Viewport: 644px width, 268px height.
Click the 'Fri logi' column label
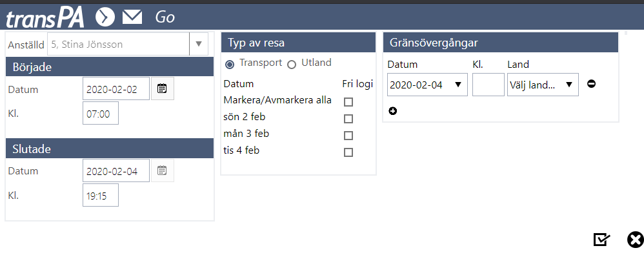(x=357, y=84)
